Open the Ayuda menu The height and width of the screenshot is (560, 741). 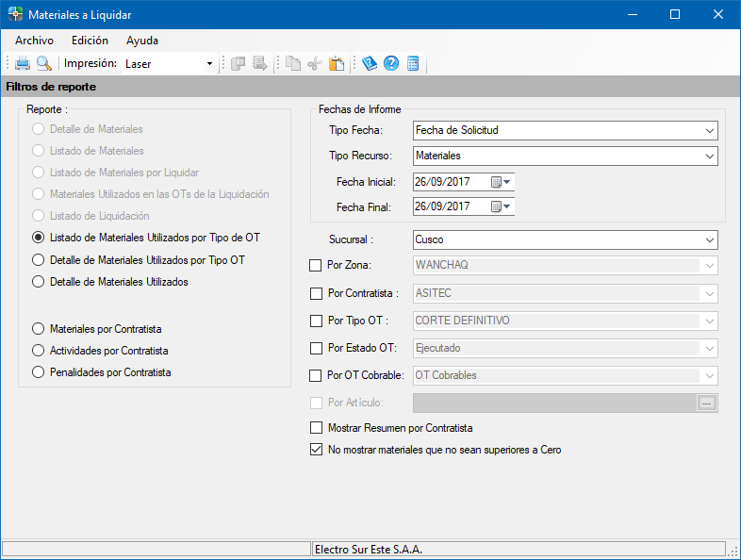[x=142, y=41]
